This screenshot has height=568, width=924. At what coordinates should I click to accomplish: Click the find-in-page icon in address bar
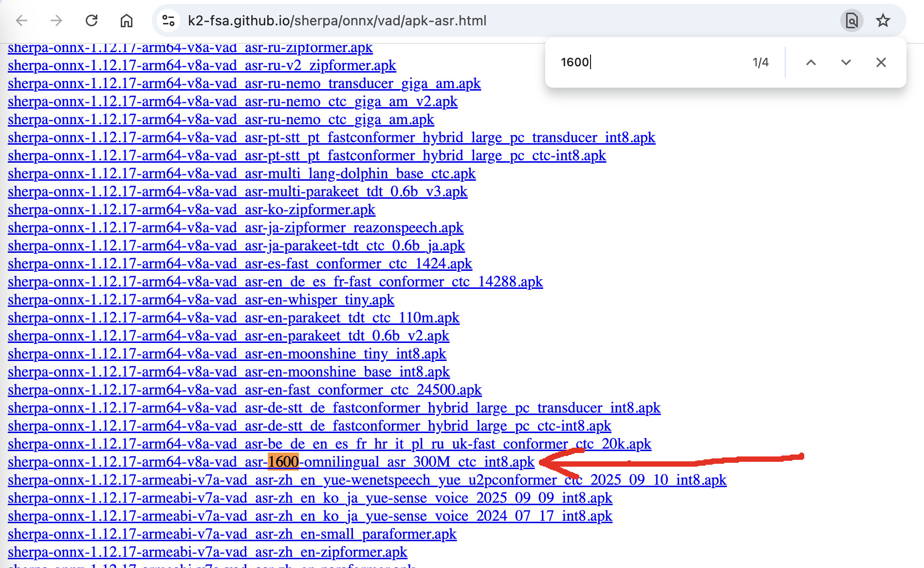coord(851,20)
